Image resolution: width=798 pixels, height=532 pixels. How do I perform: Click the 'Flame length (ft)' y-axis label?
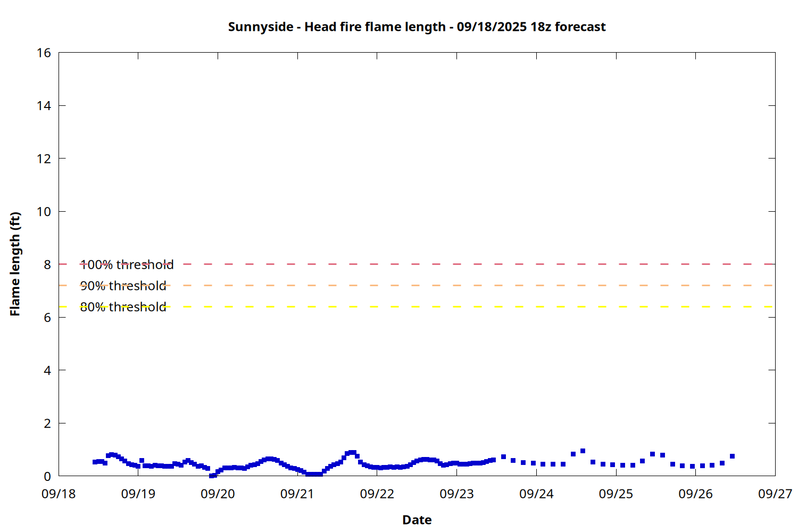(x=15, y=264)
